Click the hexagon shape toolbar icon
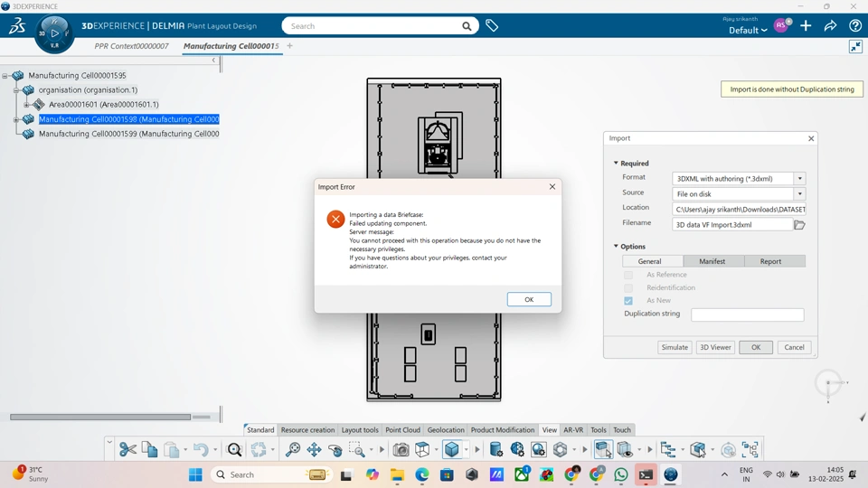The image size is (868, 488). coord(561,449)
